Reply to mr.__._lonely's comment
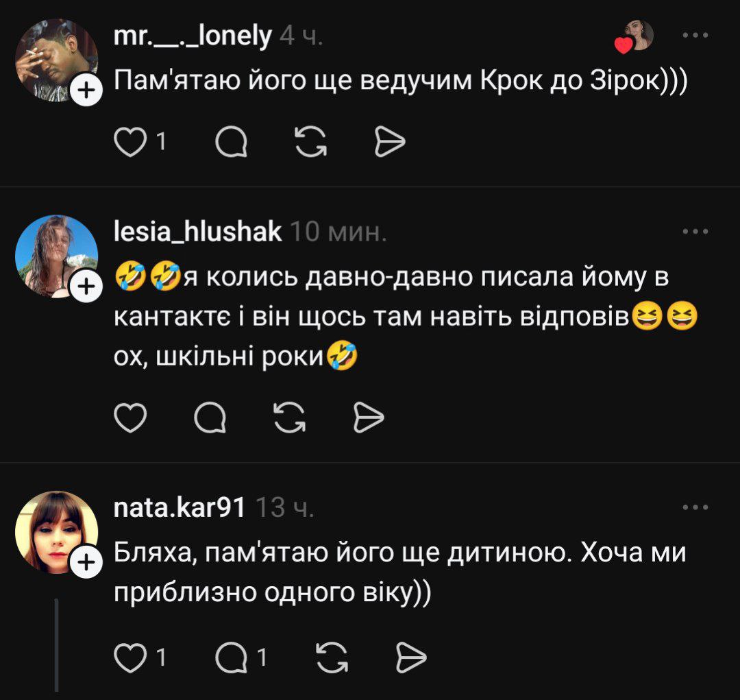 click(x=232, y=141)
